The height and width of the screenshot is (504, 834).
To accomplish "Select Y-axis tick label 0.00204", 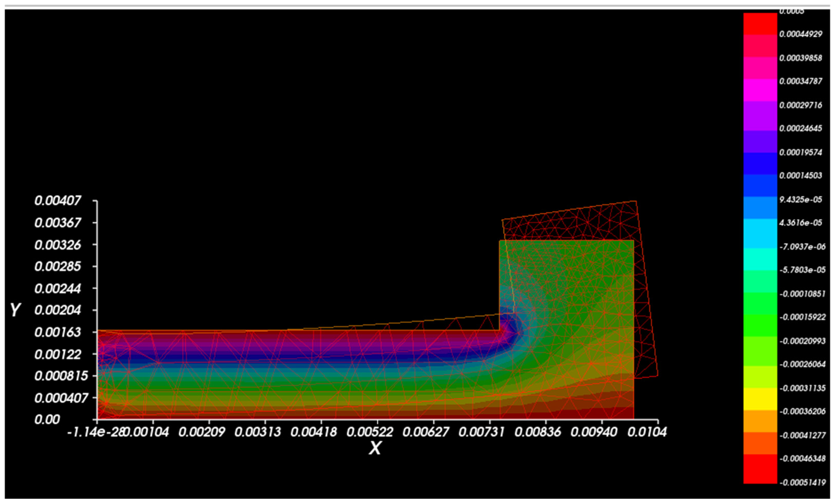I will coord(58,310).
